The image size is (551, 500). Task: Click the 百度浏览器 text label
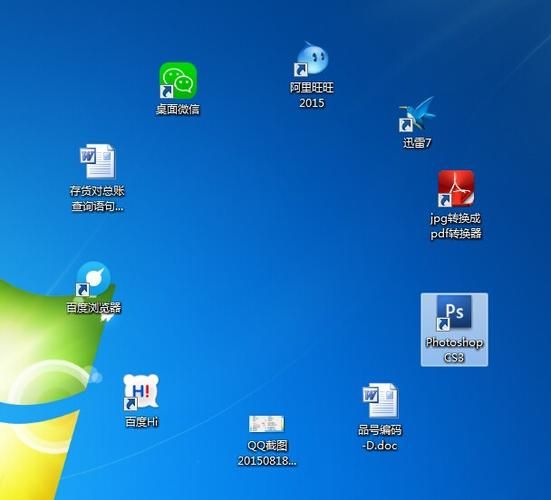pos(94,308)
